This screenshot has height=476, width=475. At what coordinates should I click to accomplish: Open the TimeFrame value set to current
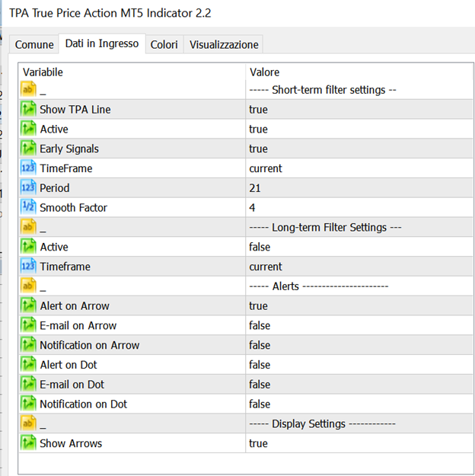(x=266, y=168)
